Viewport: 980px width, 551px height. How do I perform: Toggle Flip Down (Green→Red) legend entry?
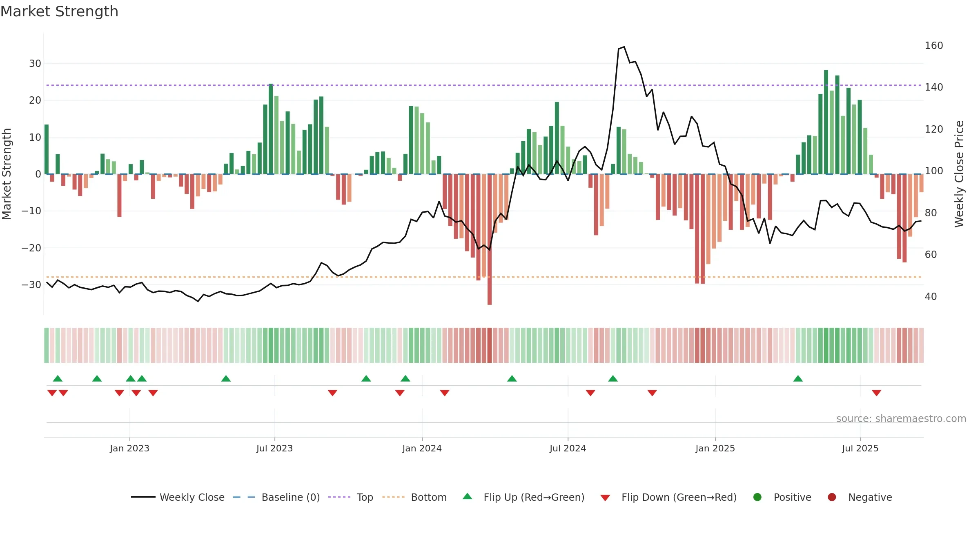[668, 497]
